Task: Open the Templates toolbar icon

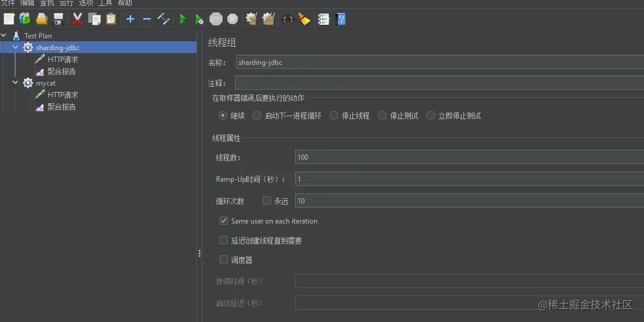Action: tap(25, 19)
